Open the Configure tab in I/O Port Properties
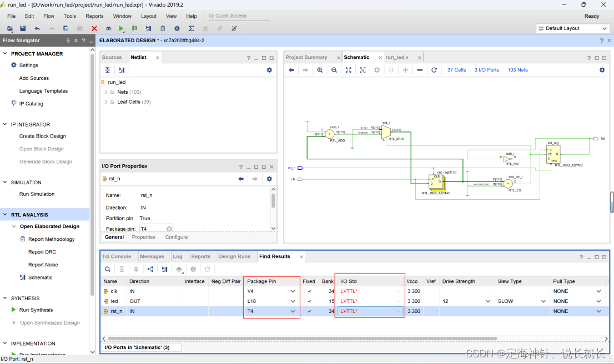The width and height of the screenshot is (614, 364). [x=177, y=237]
